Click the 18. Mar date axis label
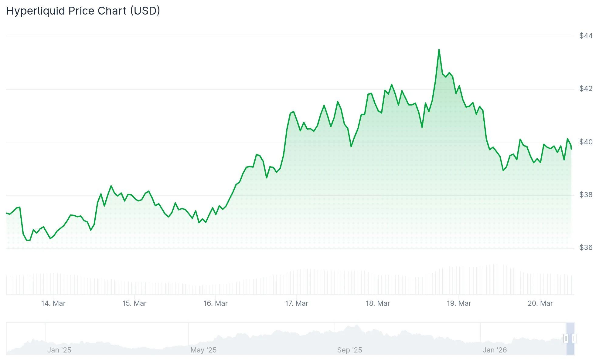The image size is (599, 364). (378, 303)
